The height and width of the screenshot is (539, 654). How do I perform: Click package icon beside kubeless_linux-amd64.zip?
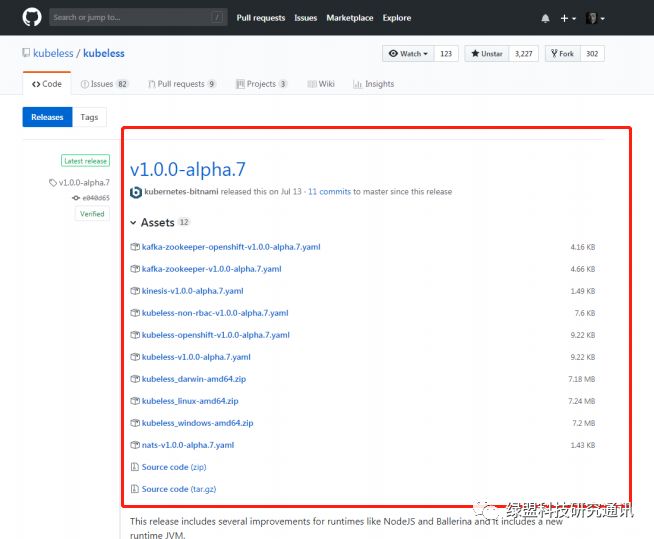click(x=135, y=401)
